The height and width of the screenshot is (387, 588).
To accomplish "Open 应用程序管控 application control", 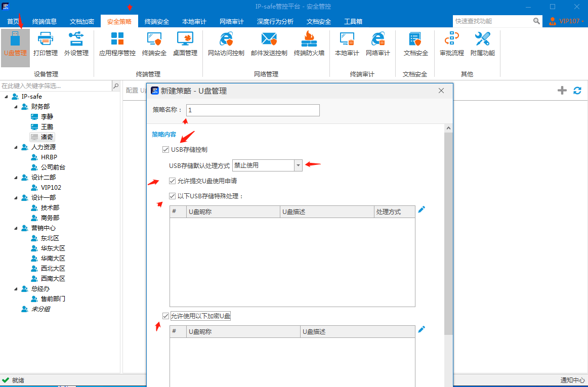I will click(x=117, y=44).
